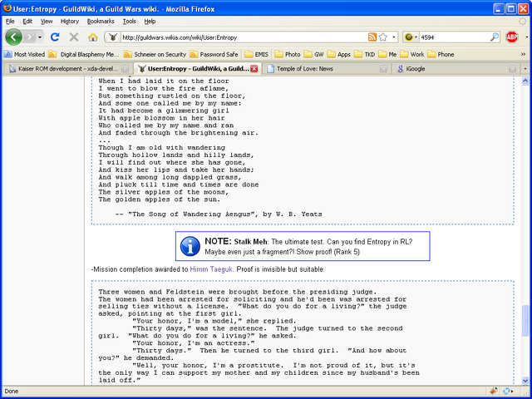The width and height of the screenshot is (532, 399).
Task: Click the scrollbar up arrow
Action: [x=525, y=81]
